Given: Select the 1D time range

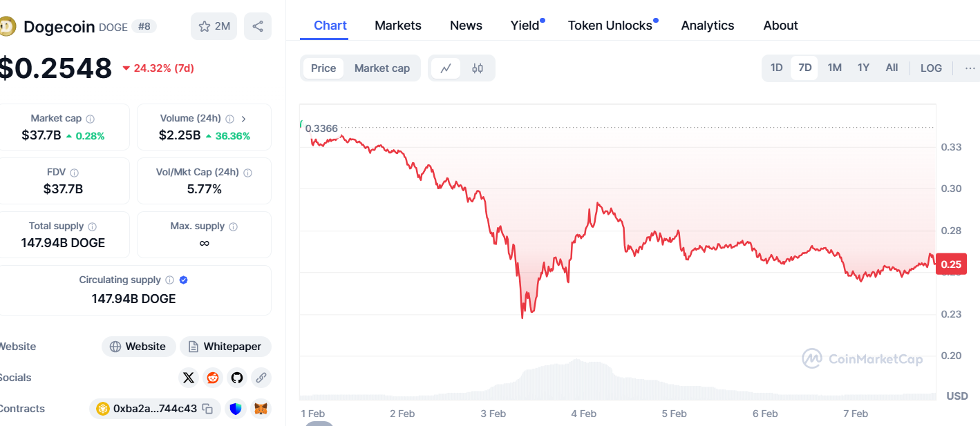Looking at the screenshot, I should [776, 68].
